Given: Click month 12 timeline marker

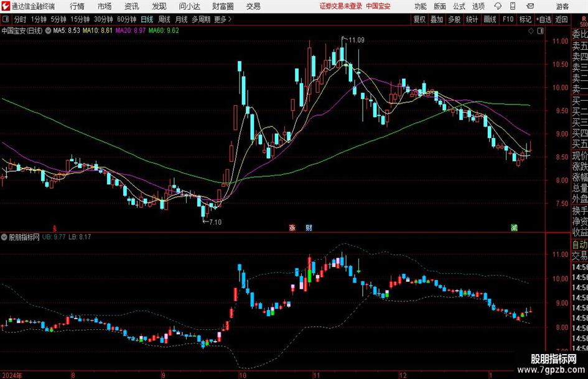Looking at the screenshot, I should coord(403,375).
